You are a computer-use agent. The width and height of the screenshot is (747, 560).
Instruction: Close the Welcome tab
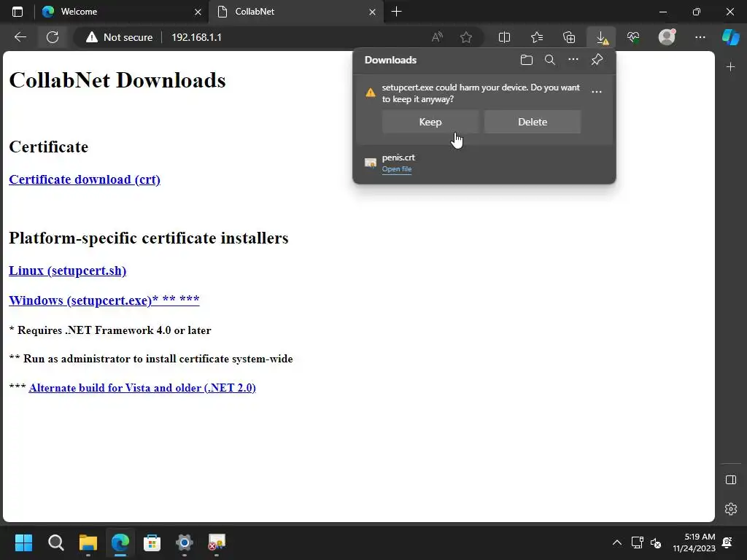click(x=198, y=12)
